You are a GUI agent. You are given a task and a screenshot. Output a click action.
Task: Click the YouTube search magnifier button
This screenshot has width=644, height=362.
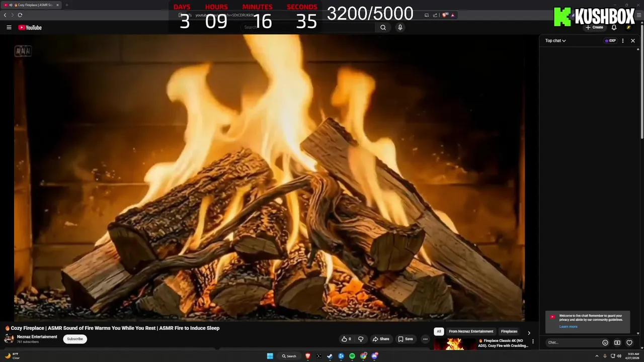pos(383,28)
